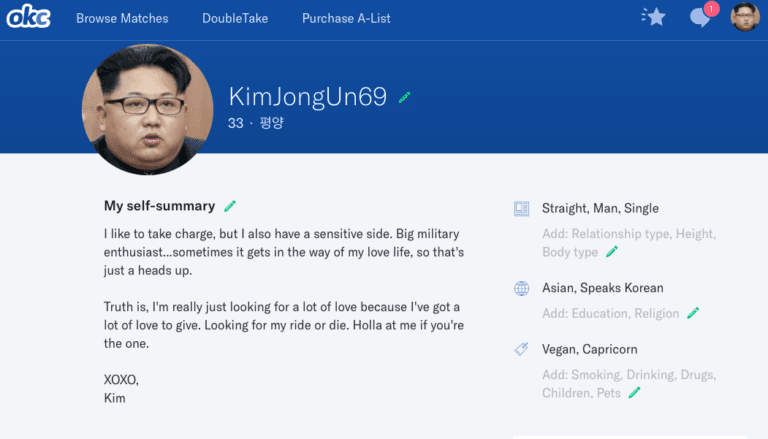
Task: Click the globe background icon
Action: click(x=521, y=288)
